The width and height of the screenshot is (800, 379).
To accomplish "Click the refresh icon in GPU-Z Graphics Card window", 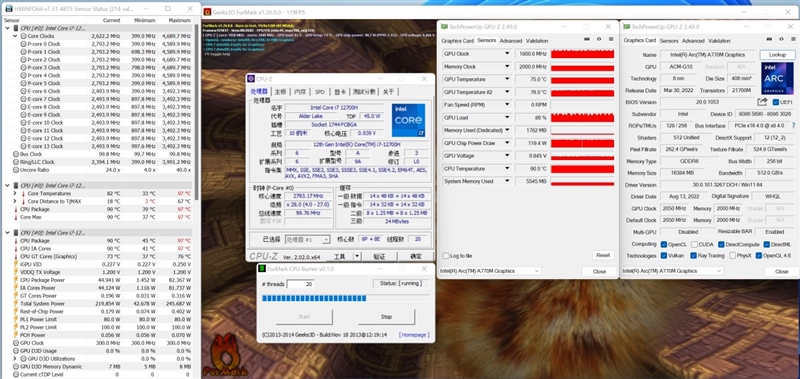I will pyautogui.click(x=781, y=39).
